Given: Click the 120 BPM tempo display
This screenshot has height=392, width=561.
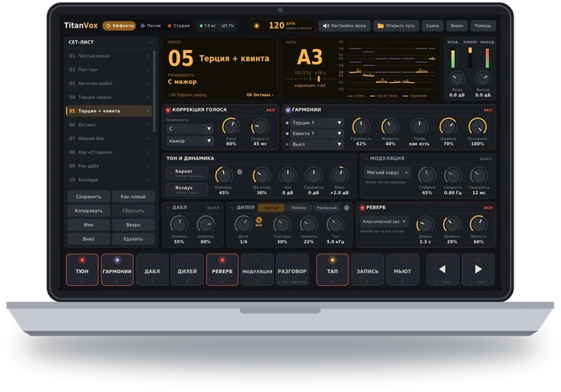Looking at the screenshot, I should (x=283, y=26).
